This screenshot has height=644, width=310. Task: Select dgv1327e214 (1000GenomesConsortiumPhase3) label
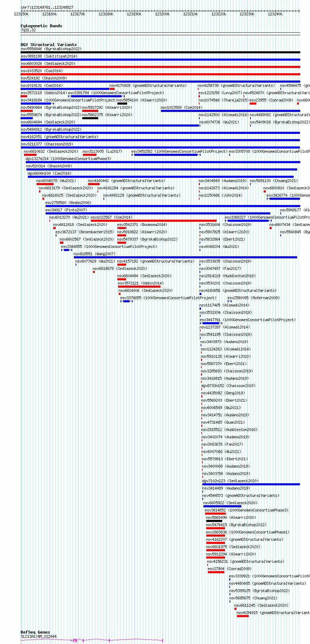68,159
